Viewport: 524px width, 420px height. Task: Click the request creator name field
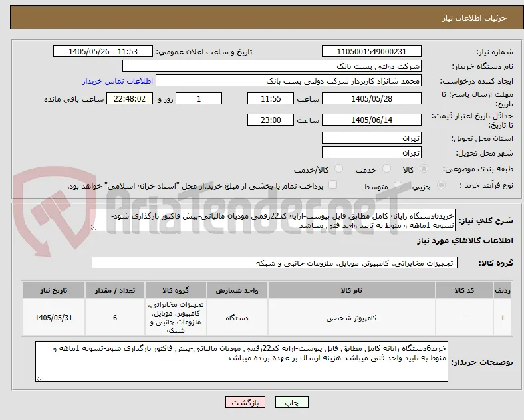pyautogui.click(x=289, y=81)
